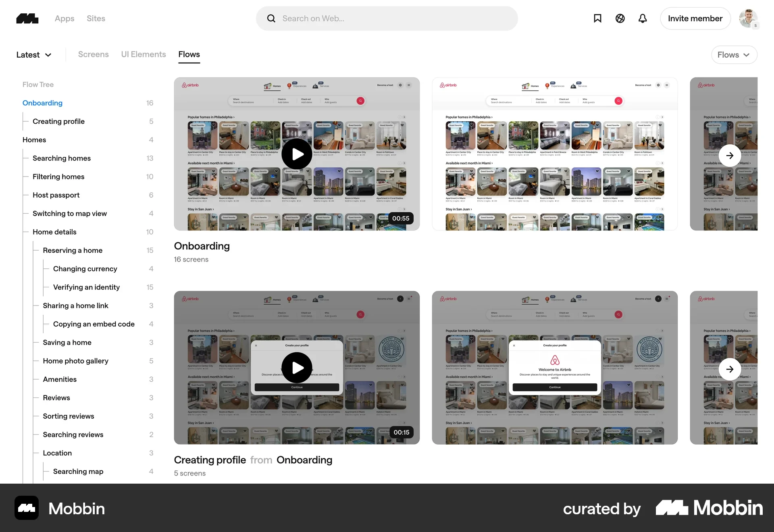Open notifications bell

[x=643, y=19]
